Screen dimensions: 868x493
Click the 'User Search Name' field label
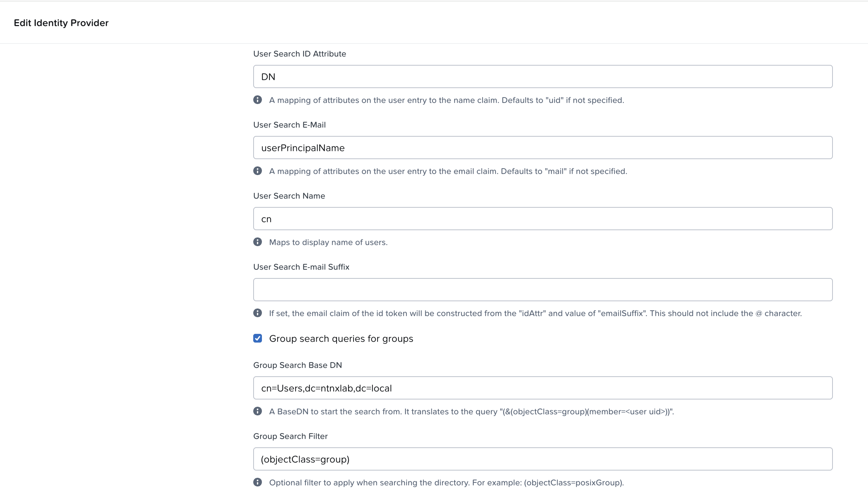[289, 196]
